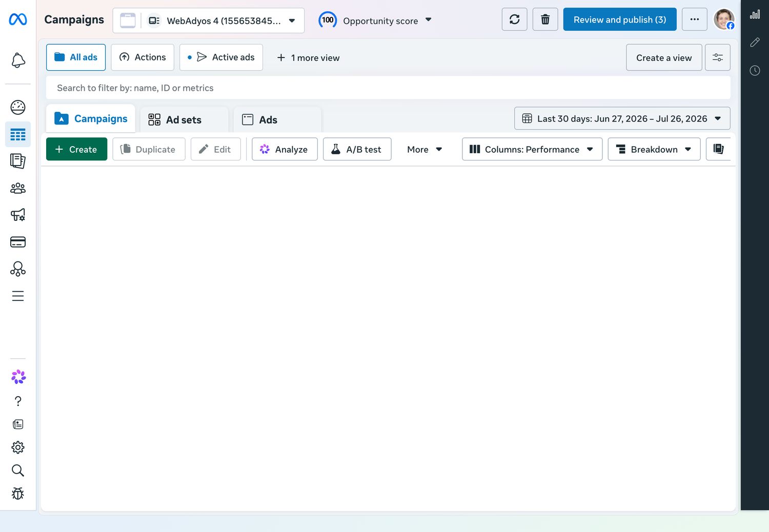This screenshot has height=532, width=769.
Task: Click the 1 more view button
Action: [x=308, y=58]
